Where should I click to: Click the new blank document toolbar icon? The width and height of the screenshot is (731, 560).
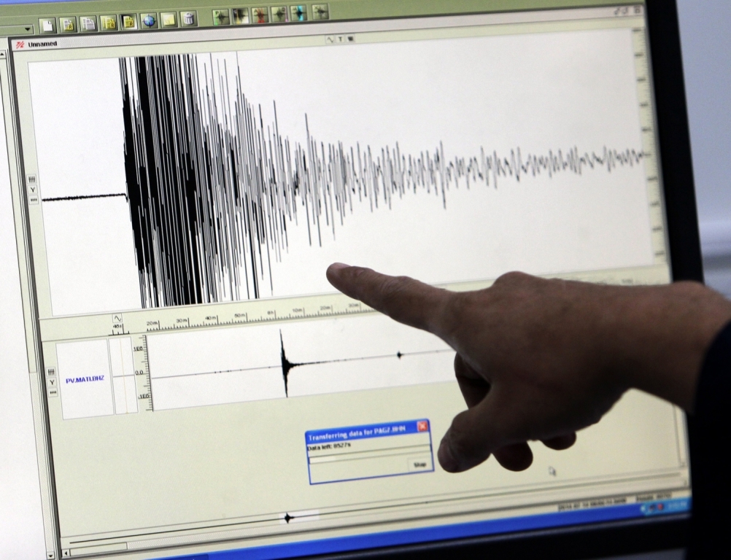[x=47, y=26]
